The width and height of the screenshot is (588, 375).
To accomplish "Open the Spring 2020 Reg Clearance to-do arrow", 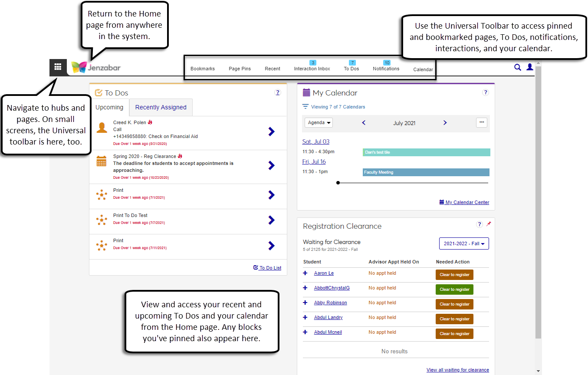I will [x=272, y=165].
